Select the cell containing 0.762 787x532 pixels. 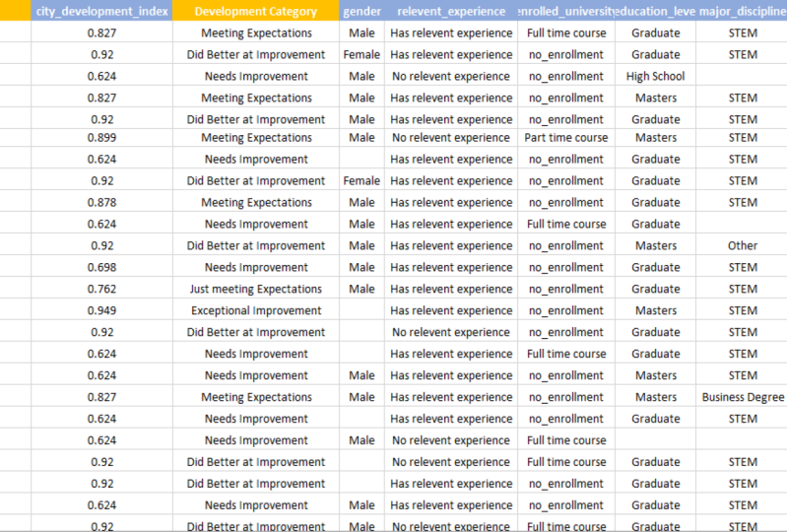point(101,289)
